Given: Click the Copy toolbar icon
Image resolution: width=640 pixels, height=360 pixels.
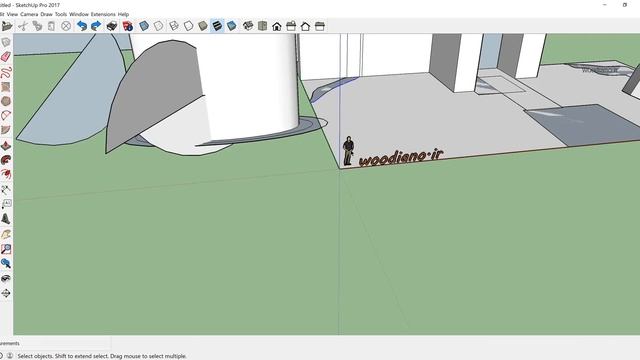Looking at the screenshot, I should (37, 26).
